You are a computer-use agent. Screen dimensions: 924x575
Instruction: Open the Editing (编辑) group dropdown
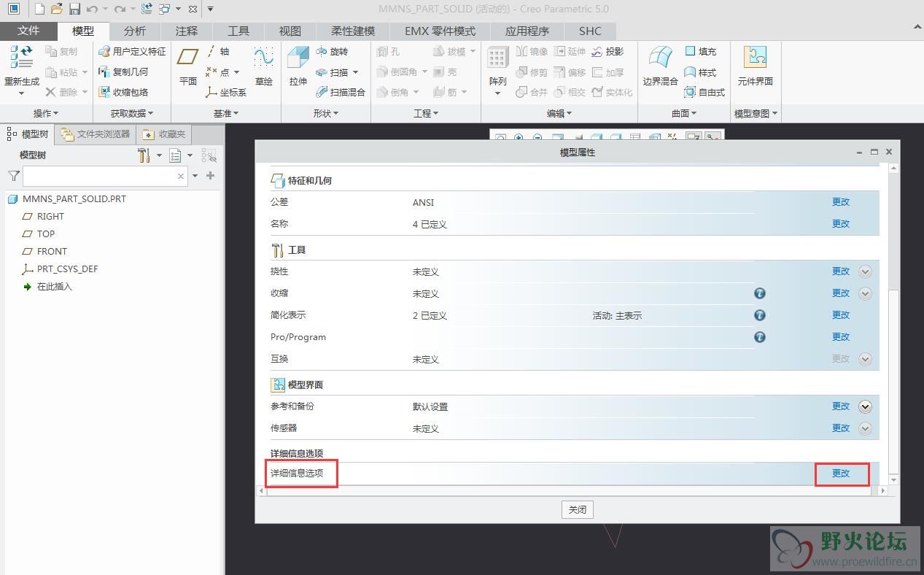point(559,113)
